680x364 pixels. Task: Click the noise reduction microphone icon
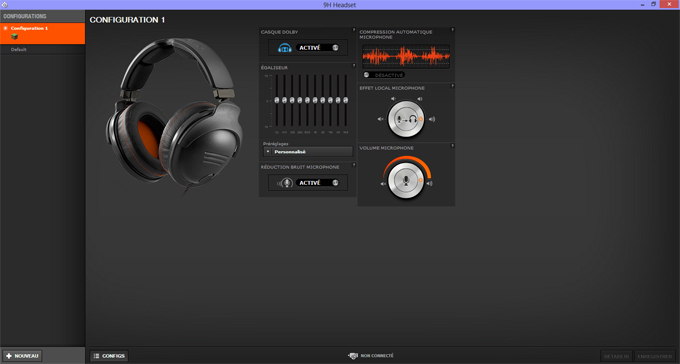285,183
